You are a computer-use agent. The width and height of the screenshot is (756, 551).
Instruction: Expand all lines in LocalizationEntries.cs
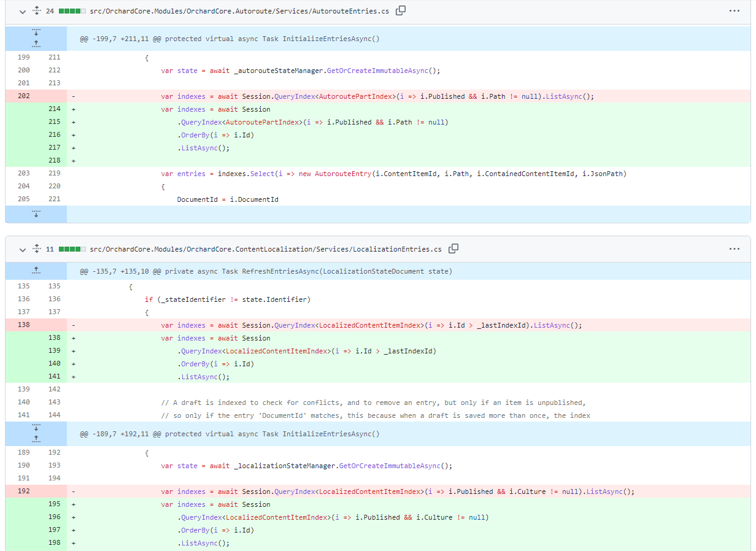click(x=36, y=249)
